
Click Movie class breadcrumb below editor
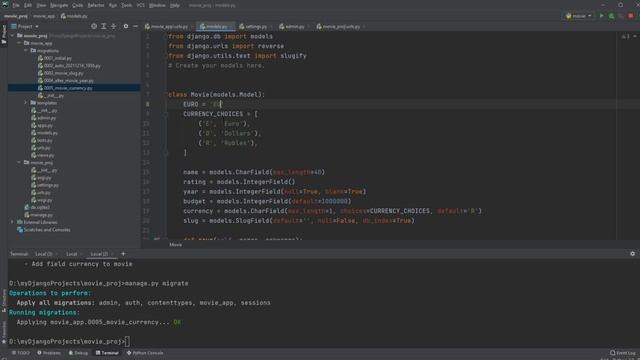click(176, 244)
